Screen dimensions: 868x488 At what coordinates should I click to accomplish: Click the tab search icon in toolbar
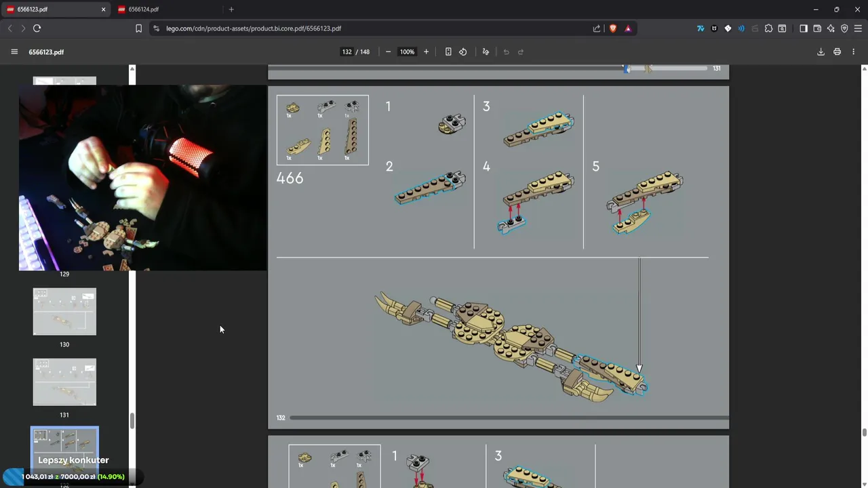point(782,28)
